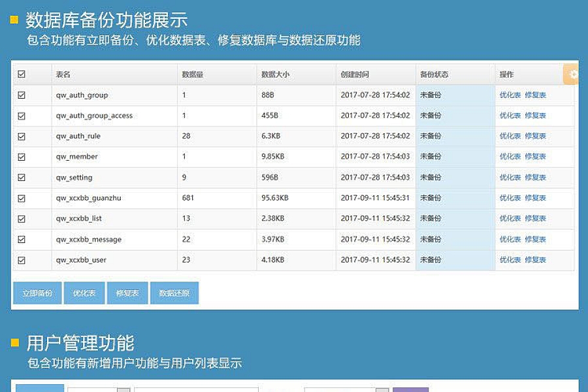Toggle checkbox for qw_member table

coord(22,157)
